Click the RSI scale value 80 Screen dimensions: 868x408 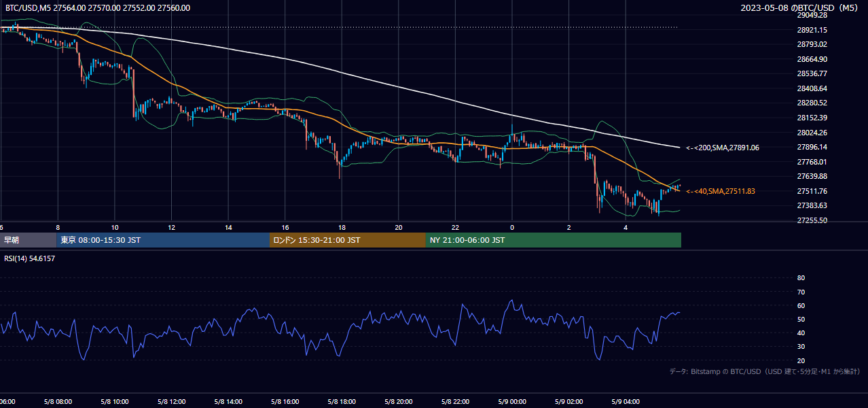click(801, 278)
